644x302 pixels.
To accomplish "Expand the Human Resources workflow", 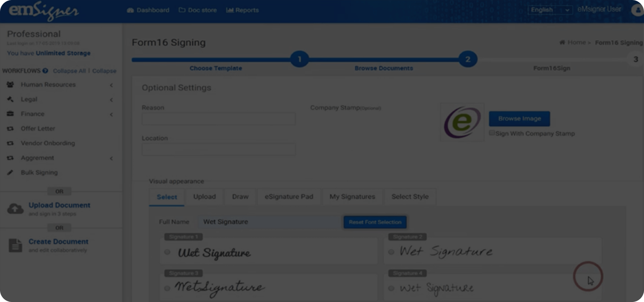I will click(111, 85).
